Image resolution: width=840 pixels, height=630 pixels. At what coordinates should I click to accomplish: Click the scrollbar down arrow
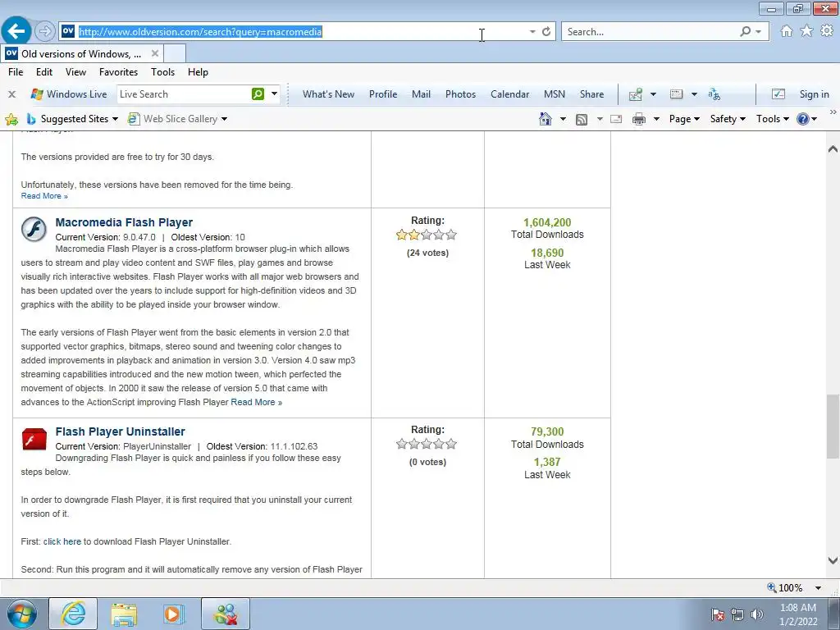pyautogui.click(x=833, y=561)
